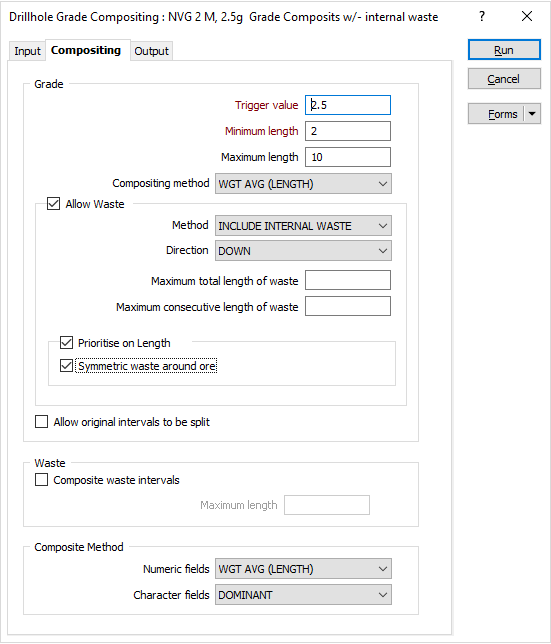Click the Run button
Viewport: 551px width, 644px height.
(x=504, y=50)
